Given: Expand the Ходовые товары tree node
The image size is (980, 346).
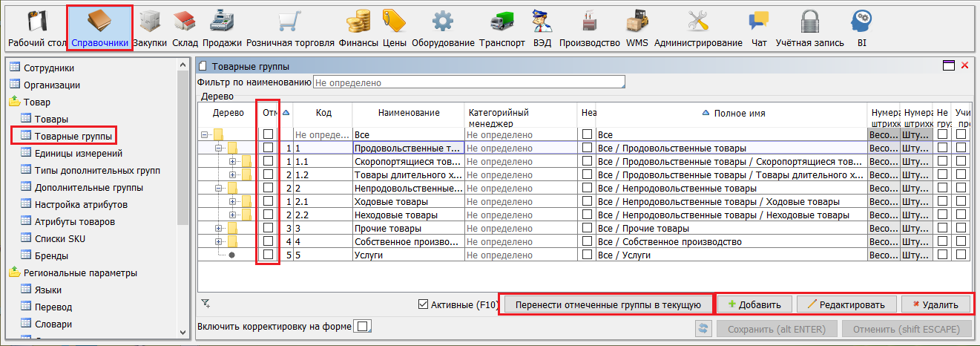Looking at the screenshot, I should [x=233, y=201].
